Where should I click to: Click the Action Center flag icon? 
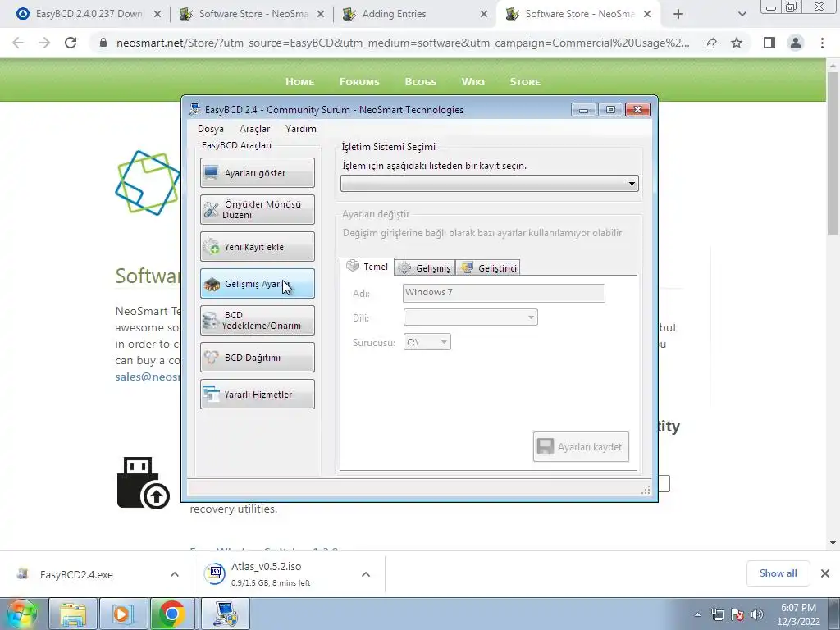(x=737, y=614)
